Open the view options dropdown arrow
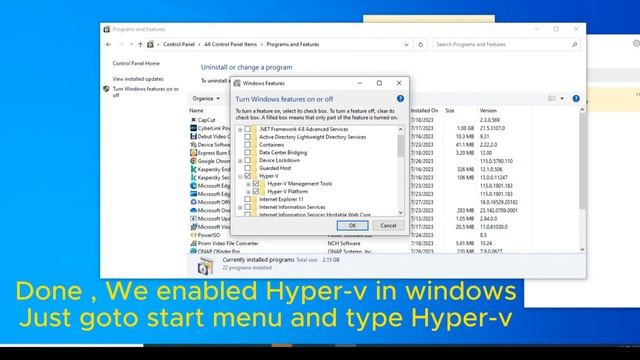Viewport: 640px width, 360px height. tap(562, 98)
